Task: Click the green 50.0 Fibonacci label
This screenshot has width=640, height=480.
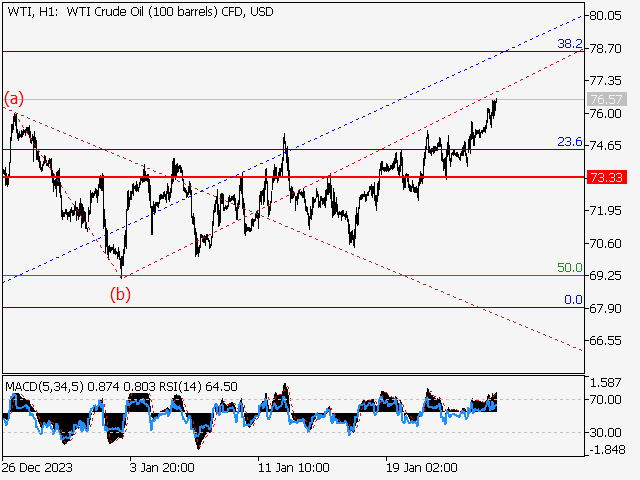Action: coord(570,268)
